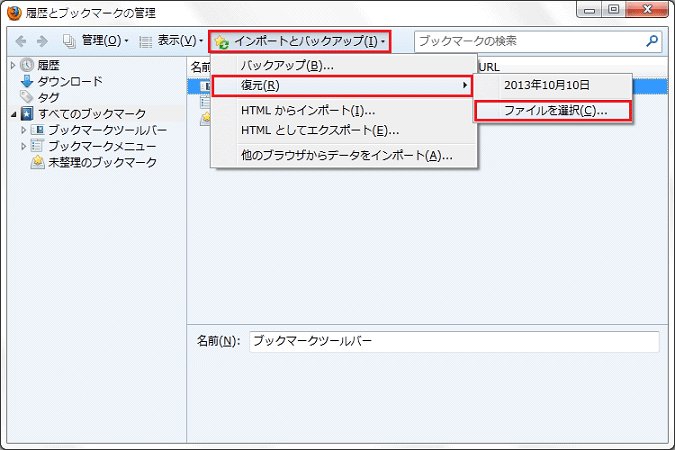Screen dimensions: 675x450
Task: Choose ファイルを選択(C)... option
Action: [x=553, y=111]
